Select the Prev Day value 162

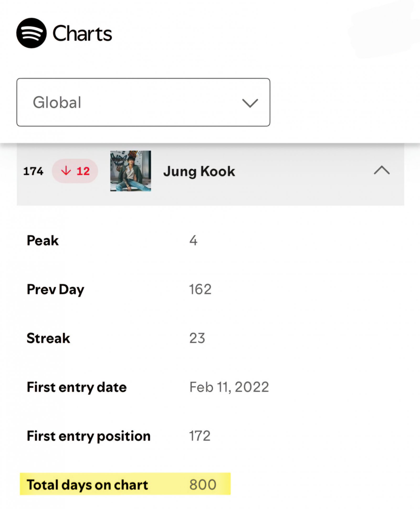coord(200,290)
